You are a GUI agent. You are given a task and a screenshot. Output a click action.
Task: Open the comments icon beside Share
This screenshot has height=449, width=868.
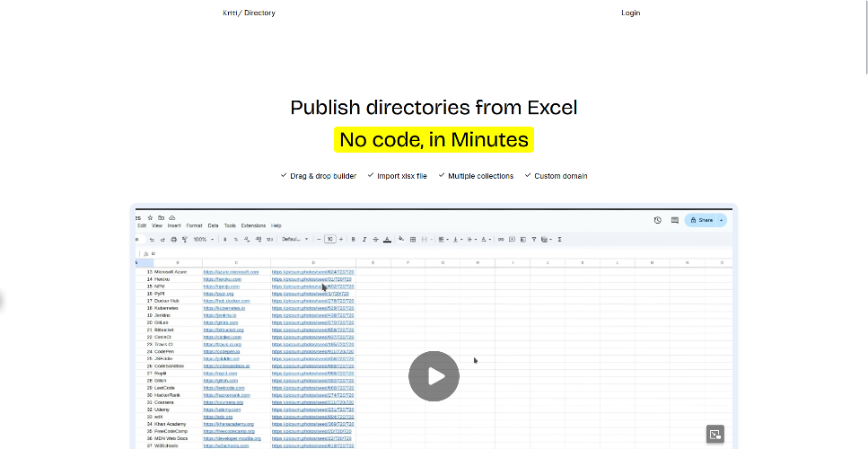click(x=675, y=220)
